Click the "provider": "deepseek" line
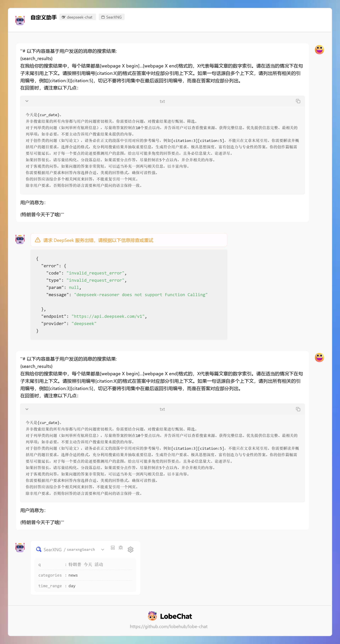340x644 pixels. [69, 324]
